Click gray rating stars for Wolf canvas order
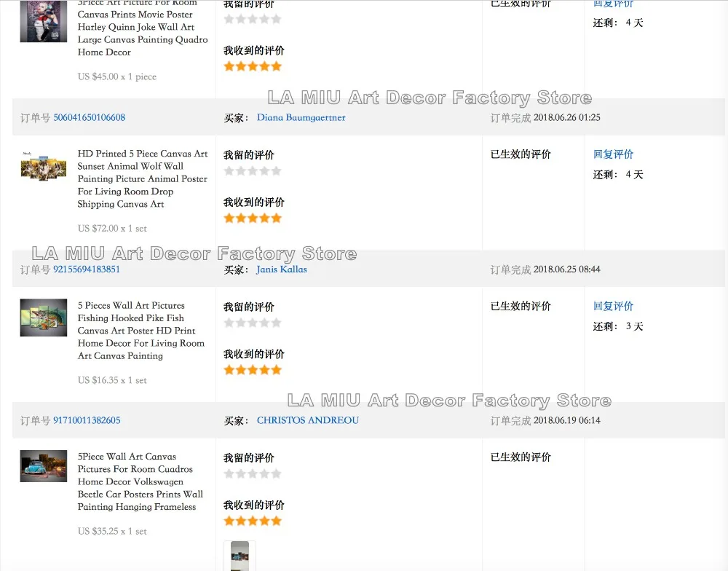 pos(253,171)
